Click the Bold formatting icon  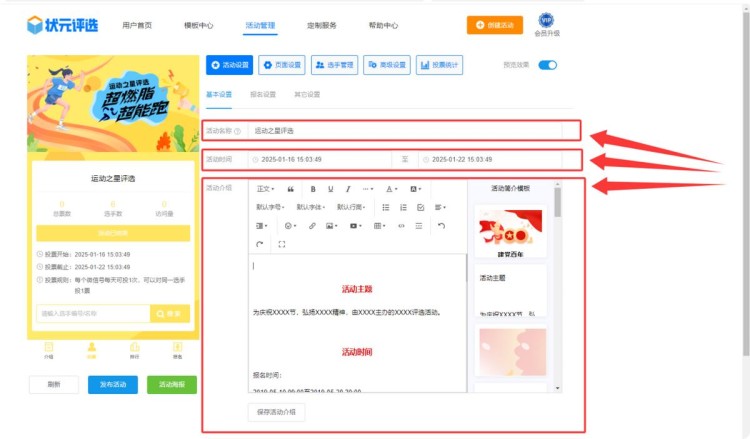tap(312, 189)
